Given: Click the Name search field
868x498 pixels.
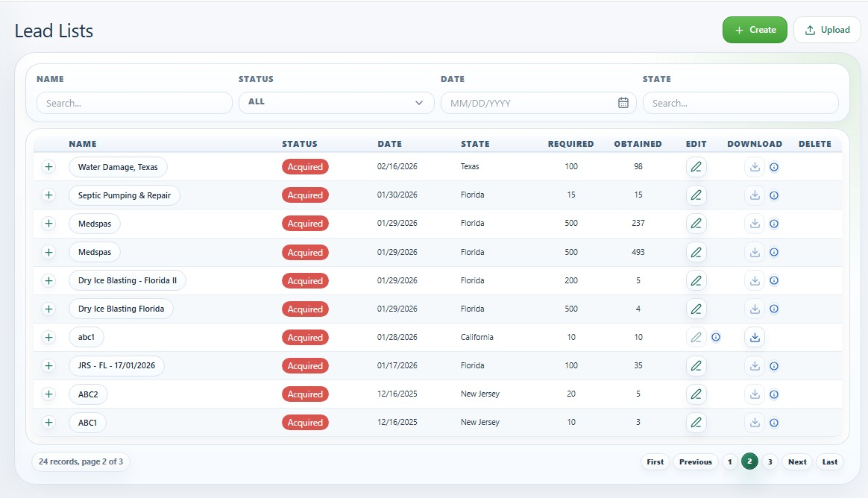Looking at the screenshot, I should 134,103.
